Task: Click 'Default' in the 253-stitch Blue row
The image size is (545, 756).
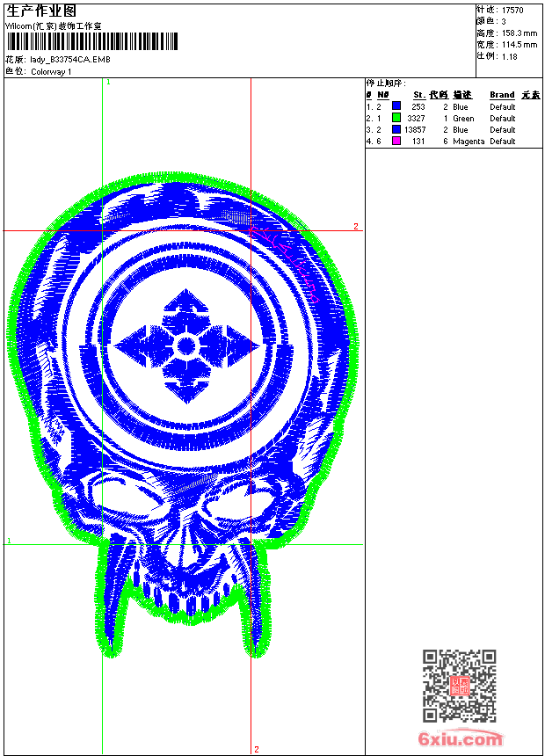Action: pos(502,107)
